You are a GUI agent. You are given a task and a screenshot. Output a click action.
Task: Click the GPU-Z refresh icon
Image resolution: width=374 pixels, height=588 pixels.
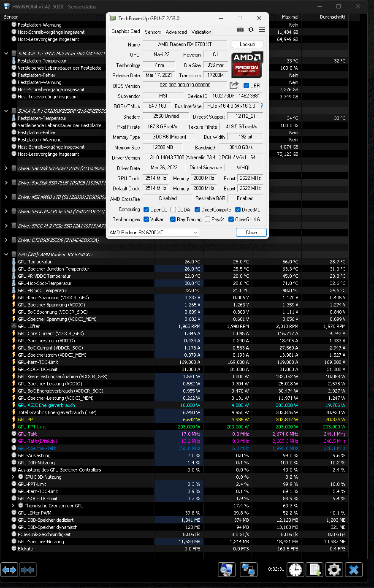(x=251, y=30)
